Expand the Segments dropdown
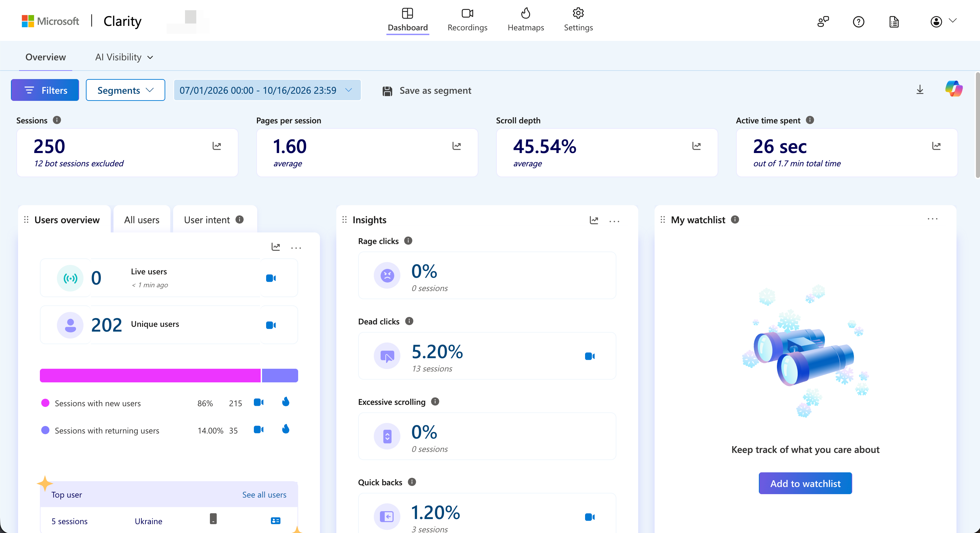The image size is (980, 533). coord(125,90)
